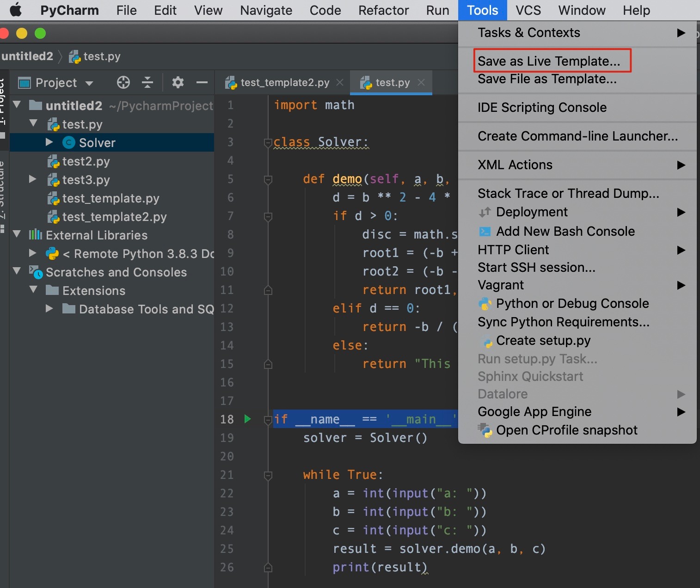Open XML Actions submenu
The height and width of the screenshot is (588, 700).
[577, 165]
